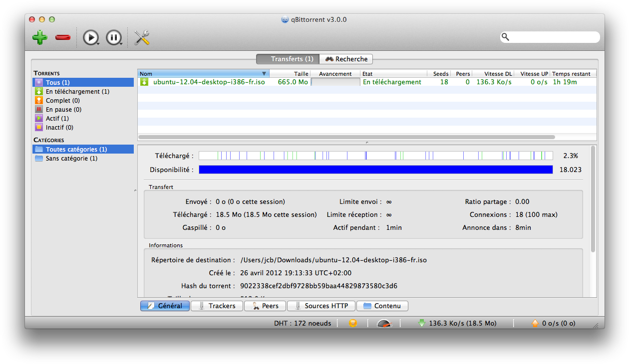Select the Complet (0) filter
Screen dimensions: 629x364
(83, 100)
